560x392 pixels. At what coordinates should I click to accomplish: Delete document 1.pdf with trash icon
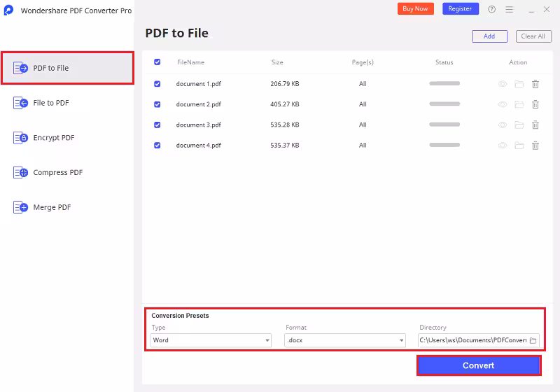click(535, 84)
